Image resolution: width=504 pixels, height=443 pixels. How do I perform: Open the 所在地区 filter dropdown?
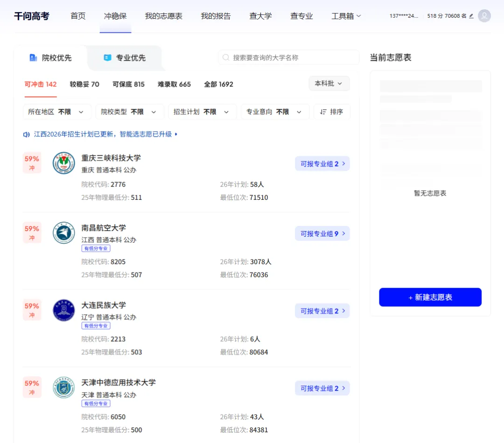click(x=56, y=112)
